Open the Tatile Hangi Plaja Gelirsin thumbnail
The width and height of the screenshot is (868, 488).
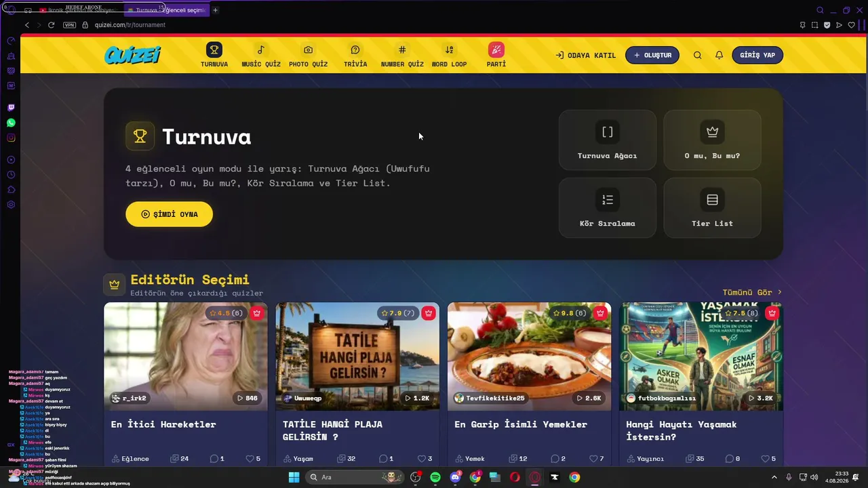point(357,356)
